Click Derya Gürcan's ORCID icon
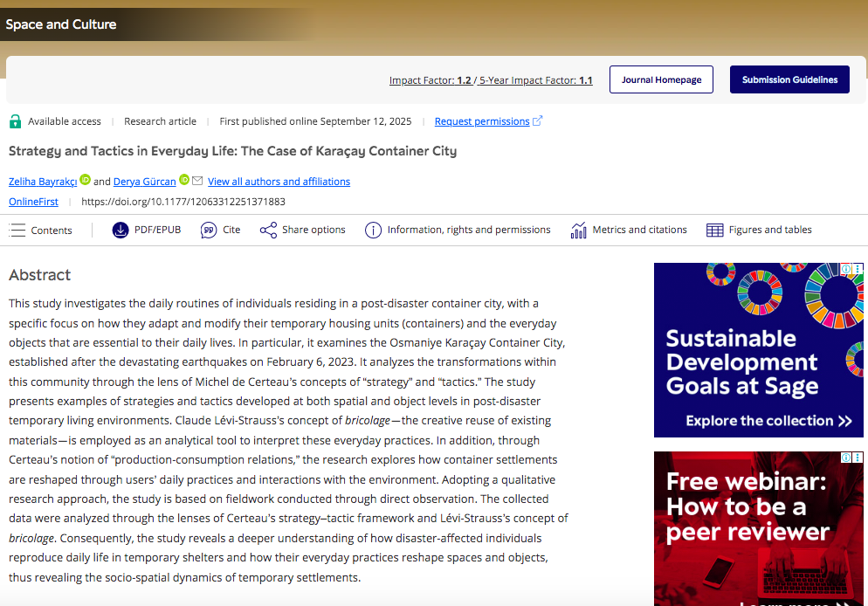The height and width of the screenshot is (606, 868). (x=184, y=180)
